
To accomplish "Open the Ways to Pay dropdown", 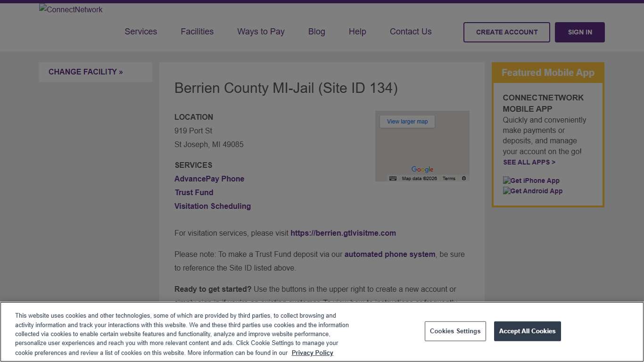I will pyautogui.click(x=261, y=32).
